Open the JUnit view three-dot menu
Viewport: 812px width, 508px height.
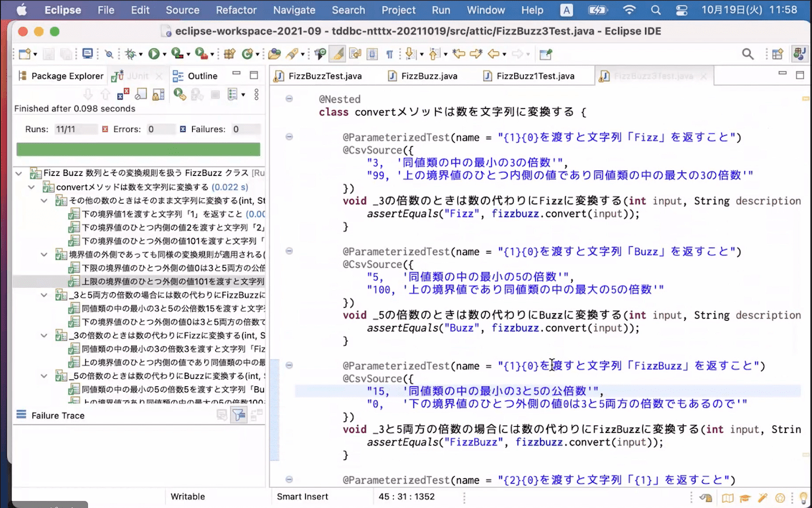256,94
